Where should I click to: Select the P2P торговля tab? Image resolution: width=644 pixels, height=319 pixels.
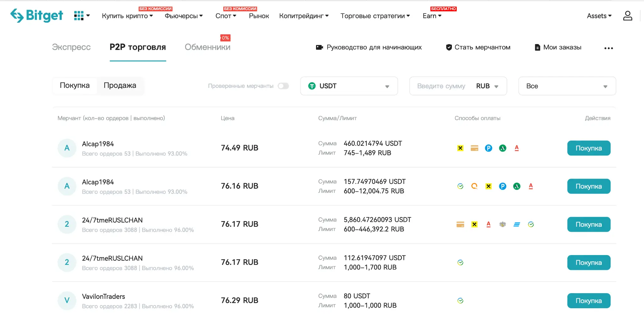click(x=138, y=47)
